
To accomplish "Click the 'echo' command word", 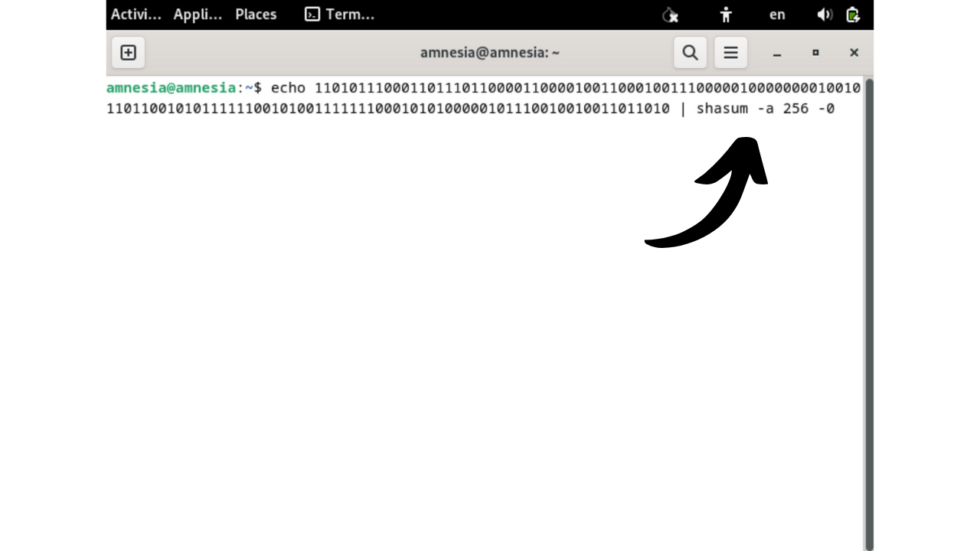I will point(288,88).
